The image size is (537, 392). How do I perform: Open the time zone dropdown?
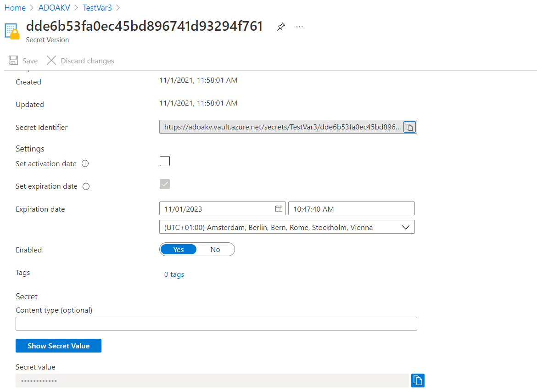(x=287, y=226)
